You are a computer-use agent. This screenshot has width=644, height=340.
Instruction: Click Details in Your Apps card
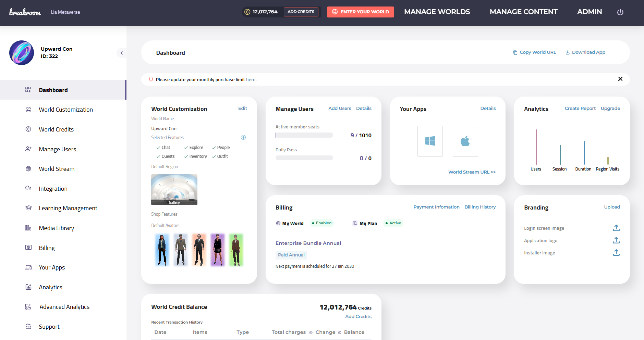click(x=488, y=109)
